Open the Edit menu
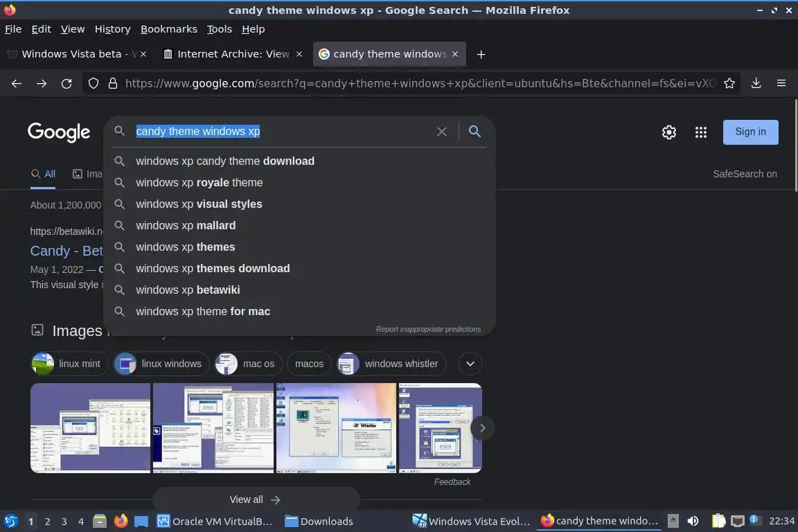This screenshot has height=532, width=798. coord(42,29)
